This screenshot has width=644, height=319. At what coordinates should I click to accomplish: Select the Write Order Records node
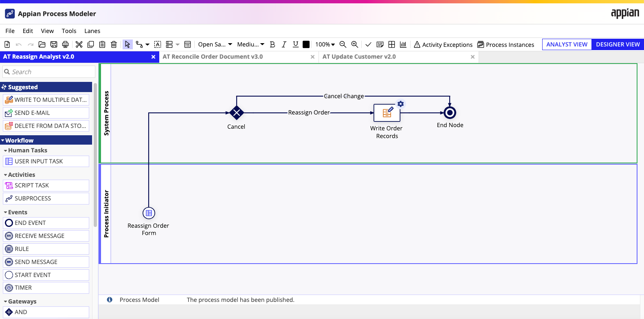[387, 113]
